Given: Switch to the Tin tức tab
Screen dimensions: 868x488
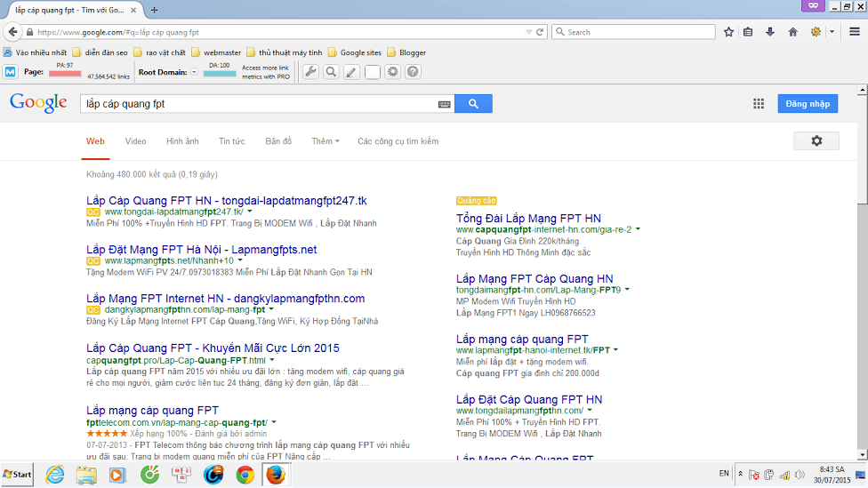Looking at the screenshot, I should (x=232, y=141).
